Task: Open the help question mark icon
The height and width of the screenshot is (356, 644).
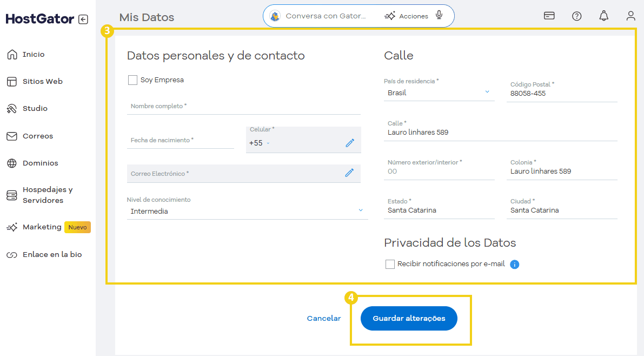Action: tap(576, 16)
